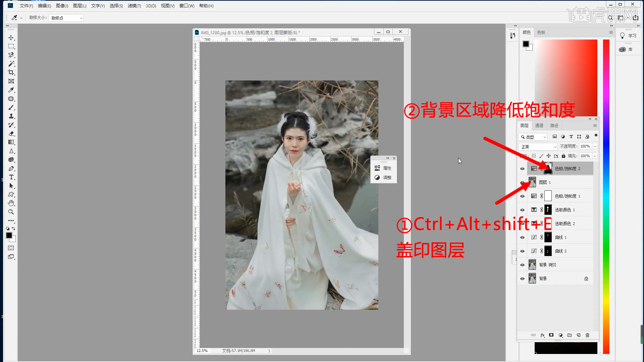
Task: Select the Hand tool
Action: point(11,203)
